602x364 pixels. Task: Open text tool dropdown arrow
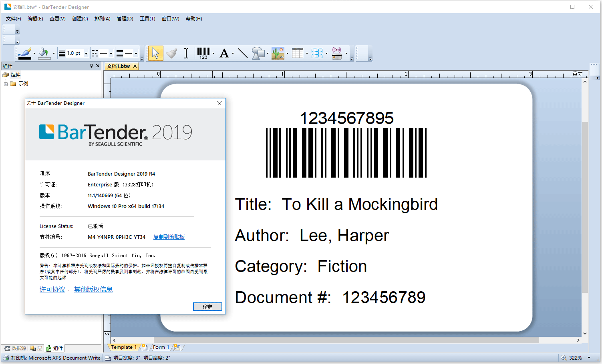(x=233, y=53)
